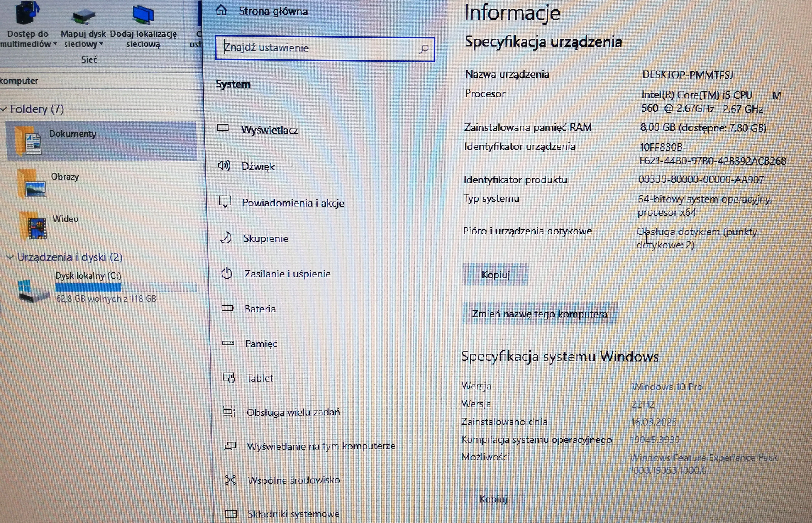Screen dimensions: 812x523
Task: Click the magnifier icon in search box
Action: [423, 49]
